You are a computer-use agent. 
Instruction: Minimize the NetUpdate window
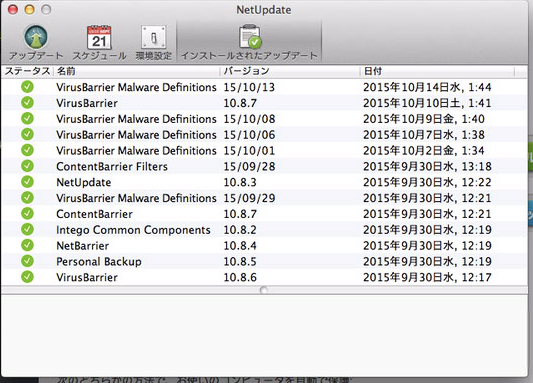tap(30, 10)
